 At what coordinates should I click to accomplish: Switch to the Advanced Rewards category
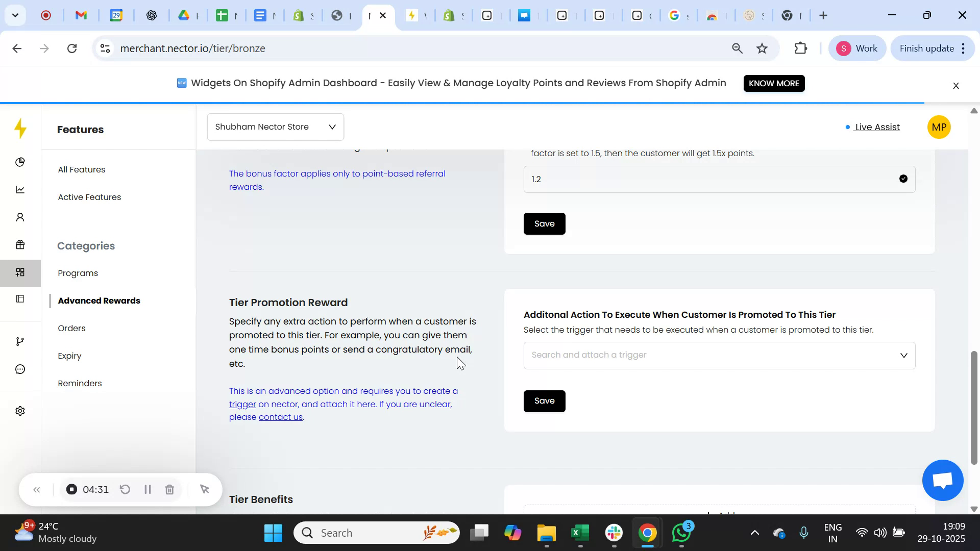[x=100, y=300]
